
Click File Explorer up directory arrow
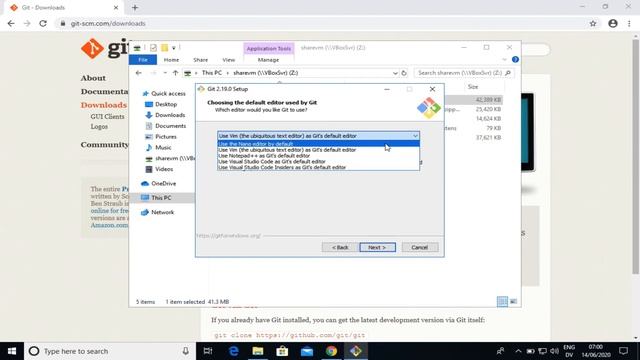175,73
